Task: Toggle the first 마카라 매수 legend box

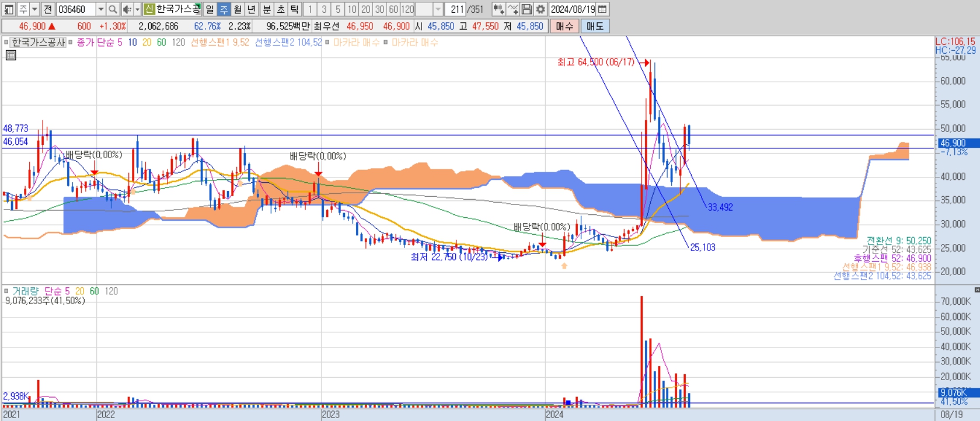Action: (x=327, y=42)
